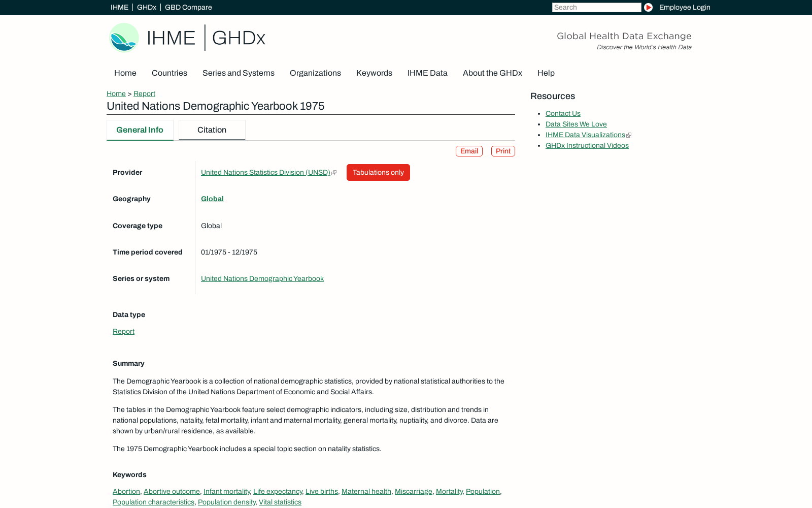This screenshot has height=508, width=812.
Task: Click the IHME leaf logo icon
Action: (124, 38)
